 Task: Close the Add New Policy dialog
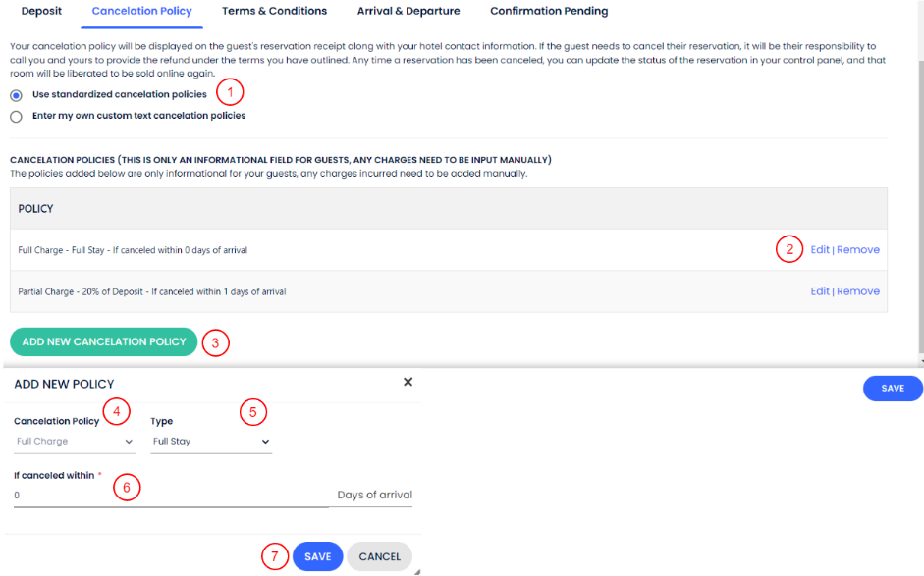coord(408,382)
